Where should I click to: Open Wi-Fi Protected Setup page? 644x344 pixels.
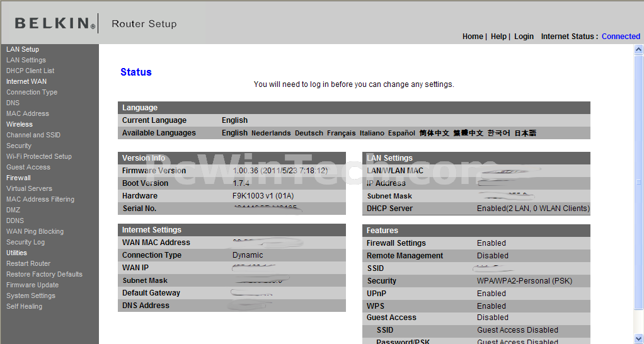tap(39, 156)
